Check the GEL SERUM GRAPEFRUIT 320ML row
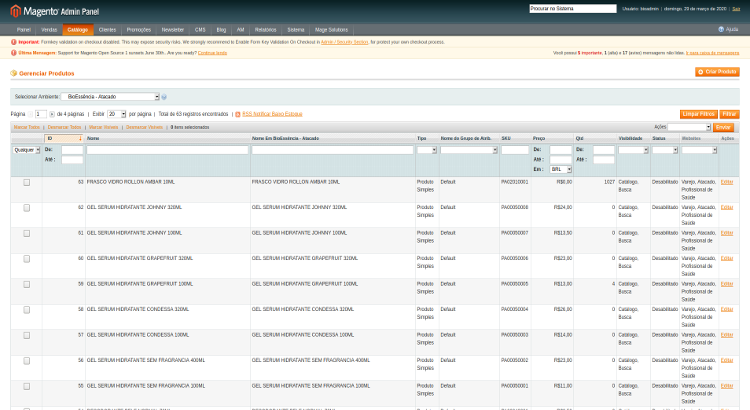The width and height of the screenshot is (750, 410). (x=27, y=259)
